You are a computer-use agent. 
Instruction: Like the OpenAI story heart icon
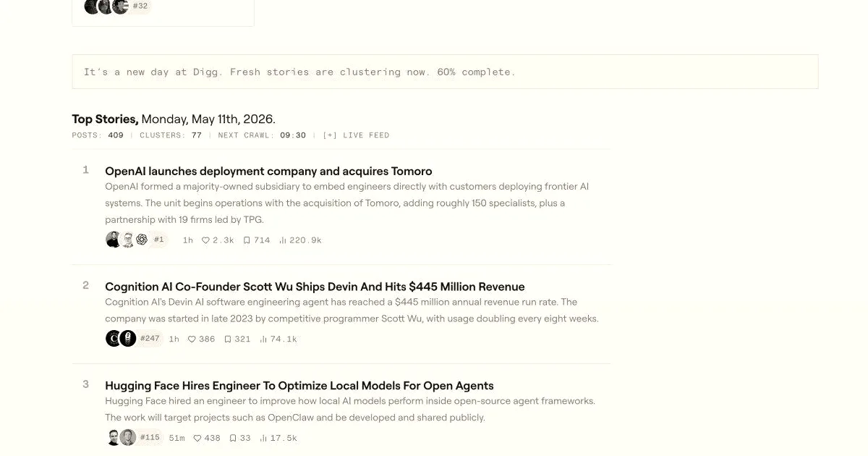205,240
